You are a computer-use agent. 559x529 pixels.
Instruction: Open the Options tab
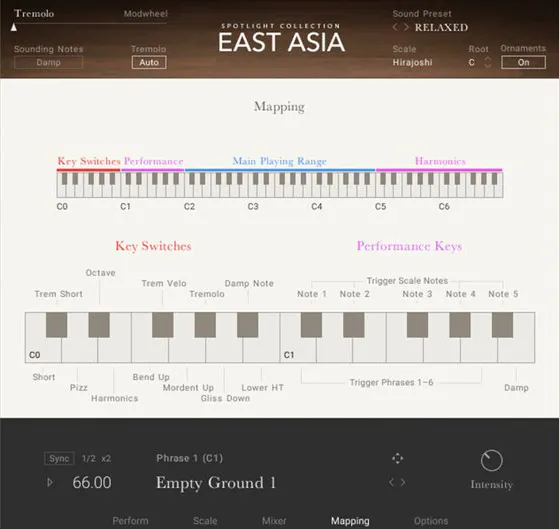pos(431,520)
